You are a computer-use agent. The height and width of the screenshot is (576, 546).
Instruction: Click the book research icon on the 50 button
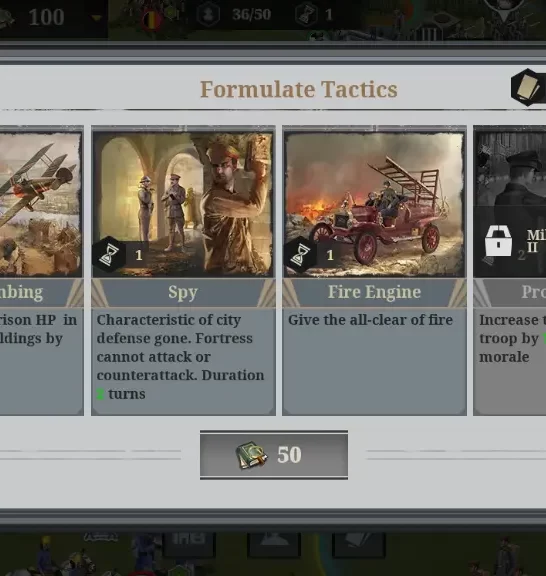coord(251,455)
